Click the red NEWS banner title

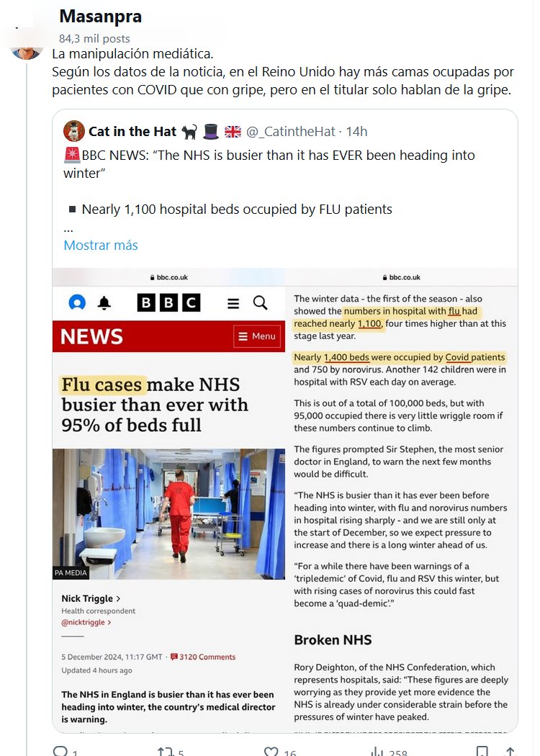coord(91,336)
